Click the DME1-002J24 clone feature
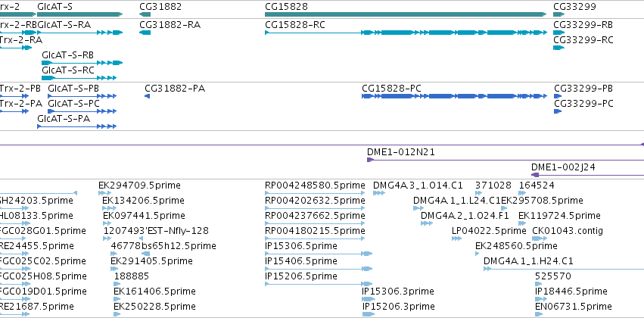Screen dimensions: 644x318 (x=587, y=175)
